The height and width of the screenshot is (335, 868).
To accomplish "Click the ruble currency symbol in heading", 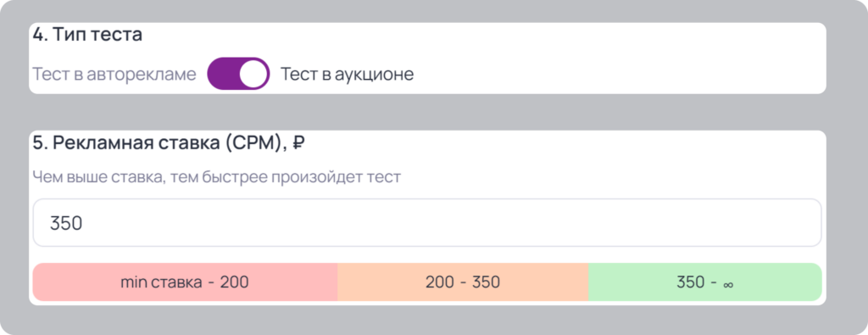I will (x=298, y=143).
